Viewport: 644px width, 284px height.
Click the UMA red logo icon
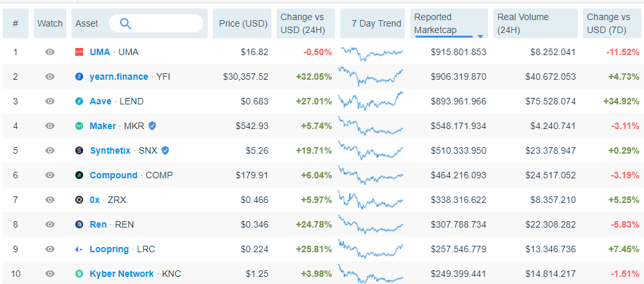click(79, 52)
